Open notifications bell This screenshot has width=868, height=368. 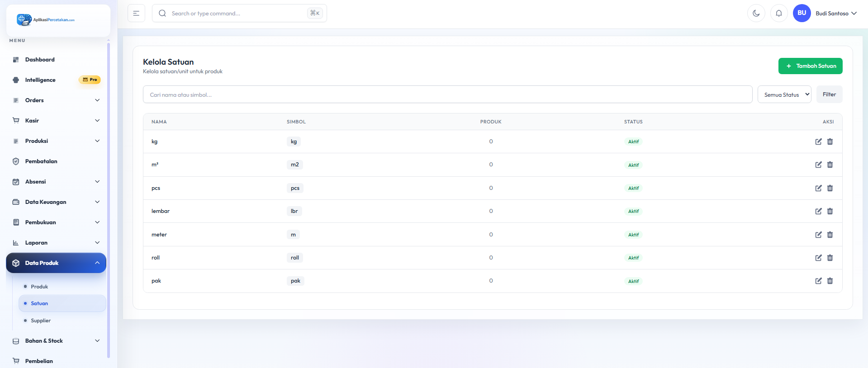(x=779, y=13)
